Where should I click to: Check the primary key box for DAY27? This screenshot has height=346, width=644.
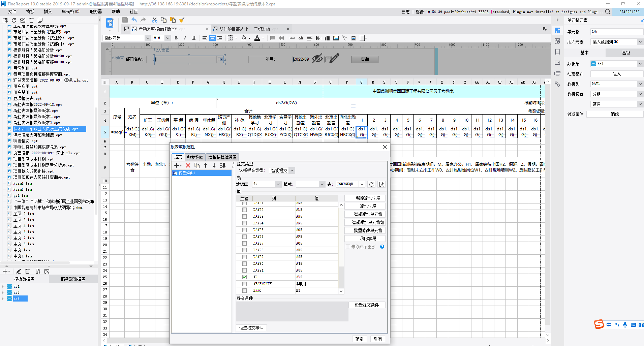pyautogui.click(x=244, y=243)
